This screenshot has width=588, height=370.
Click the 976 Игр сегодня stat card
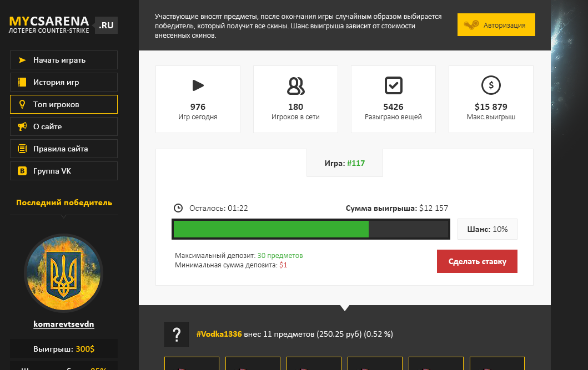198,99
